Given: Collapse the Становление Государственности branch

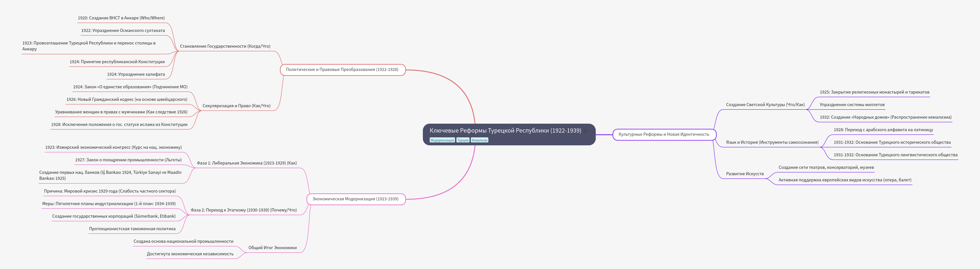Looking at the screenshot, I should (178, 51).
